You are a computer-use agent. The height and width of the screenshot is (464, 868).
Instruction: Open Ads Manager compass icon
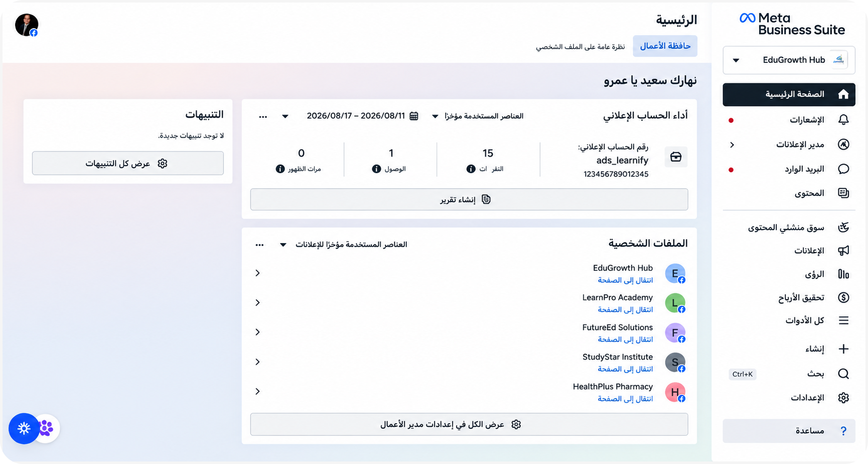point(843,145)
